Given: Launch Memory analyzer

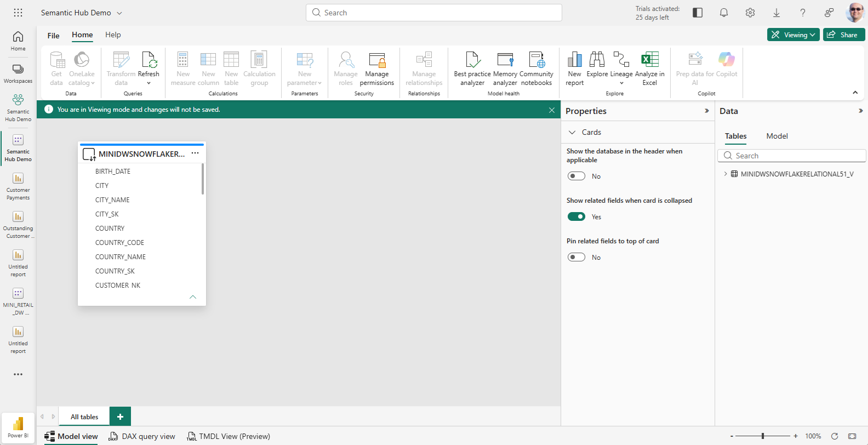Looking at the screenshot, I should click(x=505, y=68).
